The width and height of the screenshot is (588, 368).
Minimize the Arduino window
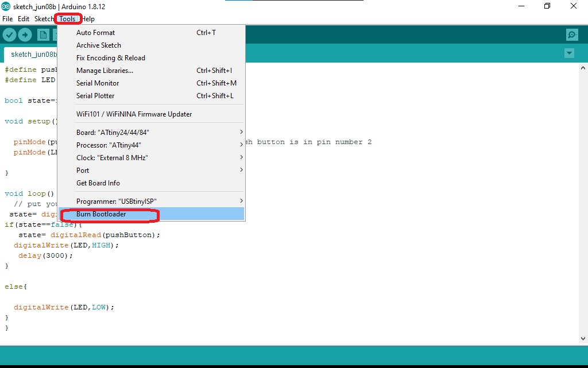pos(521,6)
